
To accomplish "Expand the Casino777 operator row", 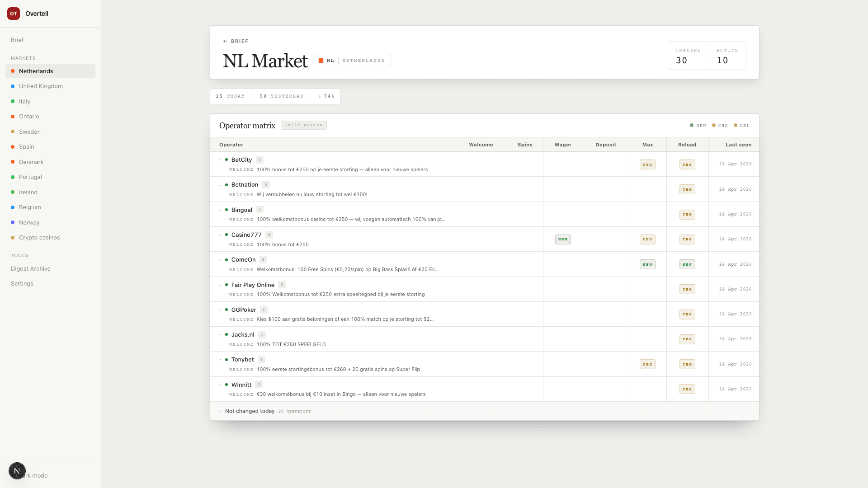I will [220, 235].
